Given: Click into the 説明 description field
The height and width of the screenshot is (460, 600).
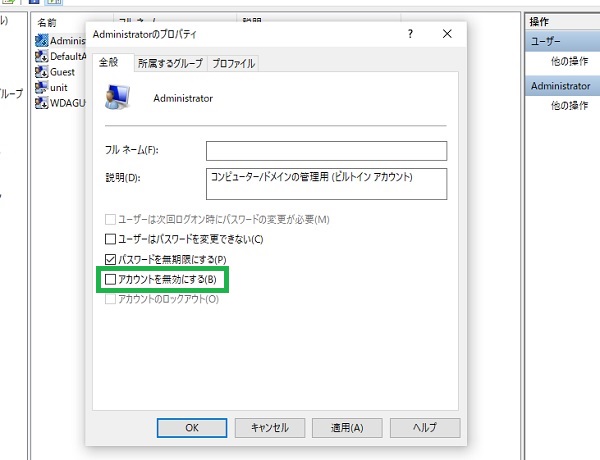Looking at the screenshot, I should pyautogui.click(x=326, y=184).
